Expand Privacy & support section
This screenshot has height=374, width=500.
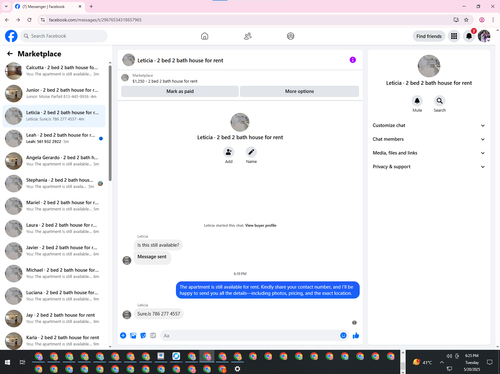(x=428, y=167)
